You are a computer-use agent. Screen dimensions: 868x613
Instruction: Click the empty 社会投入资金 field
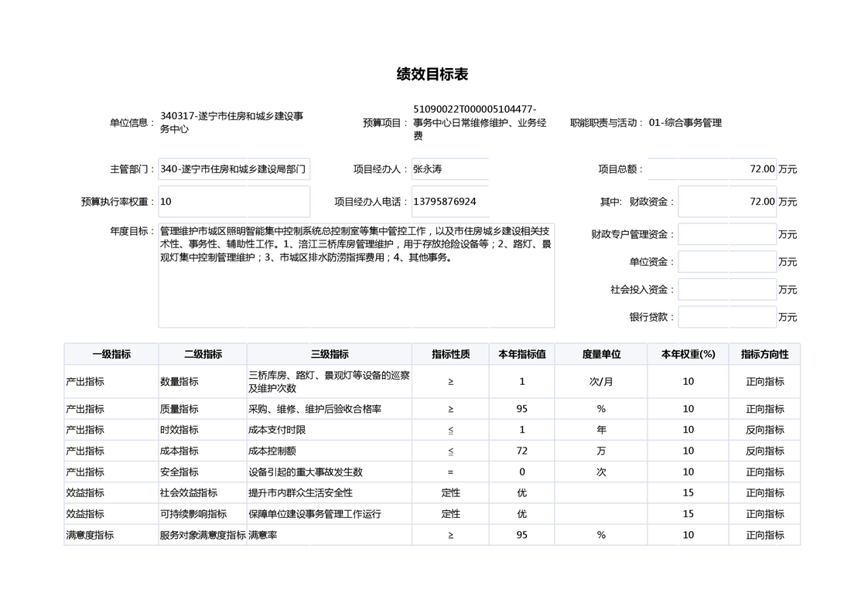[726, 290]
